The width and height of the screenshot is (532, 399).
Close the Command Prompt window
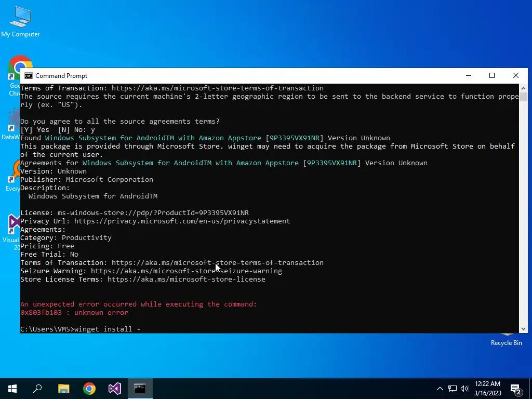click(516, 76)
